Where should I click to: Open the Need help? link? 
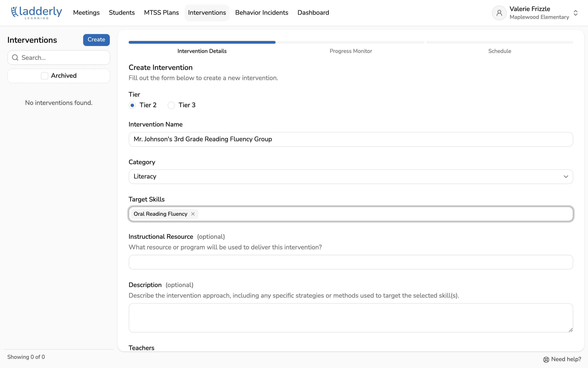pyautogui.click(x=562, y=359)
